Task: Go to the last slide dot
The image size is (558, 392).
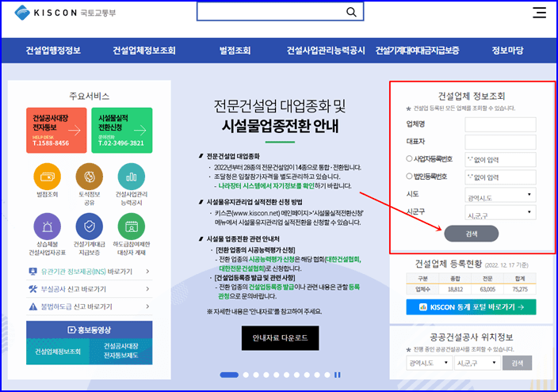Action: pyautogui.click(x=327, y=375)
